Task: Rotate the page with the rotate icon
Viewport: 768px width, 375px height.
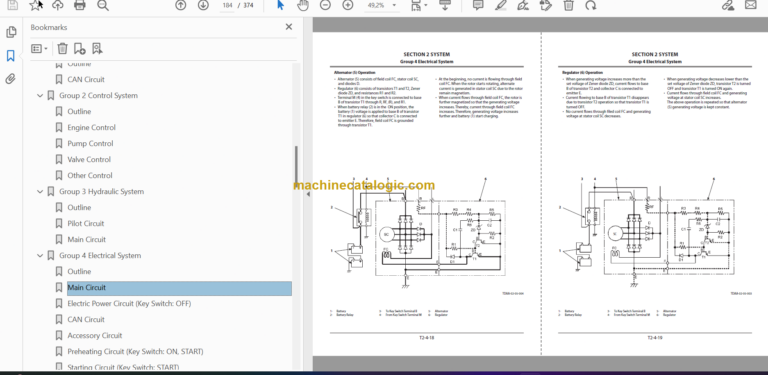Action: [591, 5]
